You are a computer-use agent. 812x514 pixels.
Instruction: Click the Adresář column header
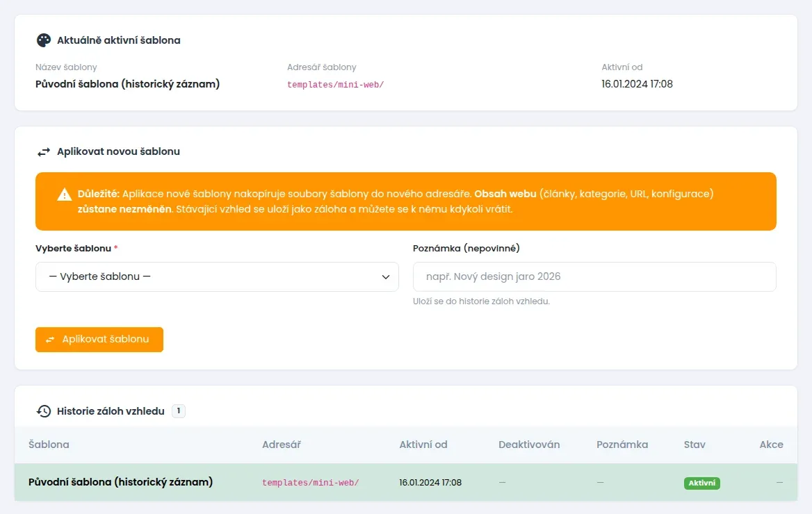(x=281, y=445)
